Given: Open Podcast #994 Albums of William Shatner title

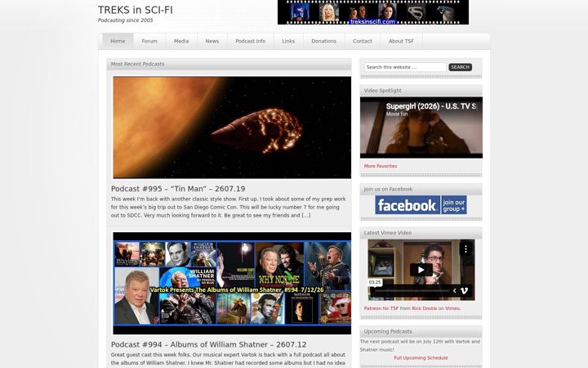Looking at the screenshot, I should [x=208, y=344].
